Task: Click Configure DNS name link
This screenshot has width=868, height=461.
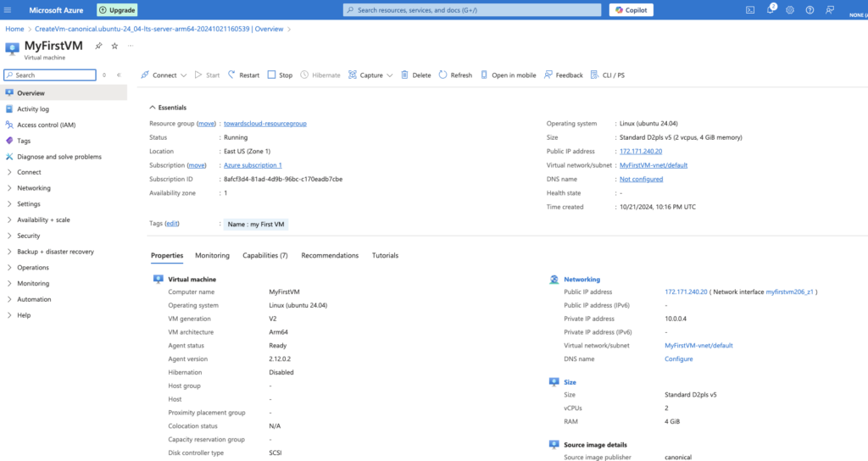Action: (x=679, y=359)
